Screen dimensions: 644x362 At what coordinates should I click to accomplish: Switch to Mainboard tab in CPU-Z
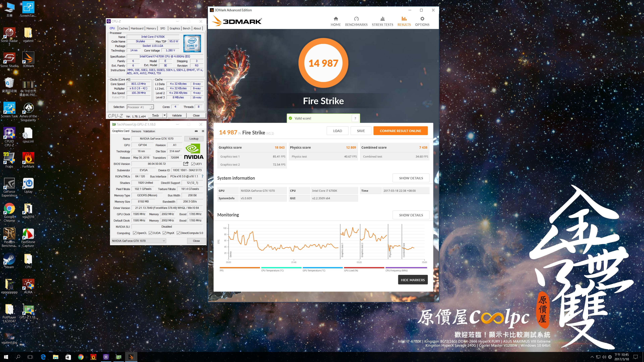137,28
